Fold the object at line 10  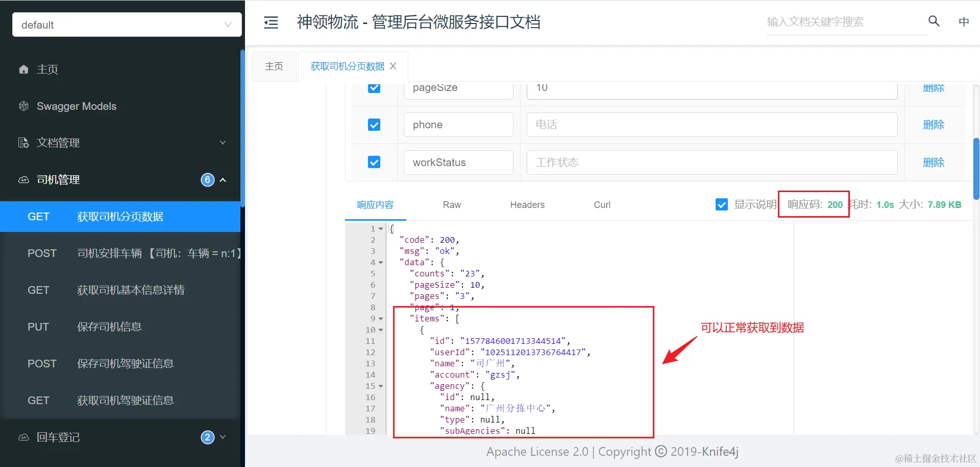tap(381, 330)
